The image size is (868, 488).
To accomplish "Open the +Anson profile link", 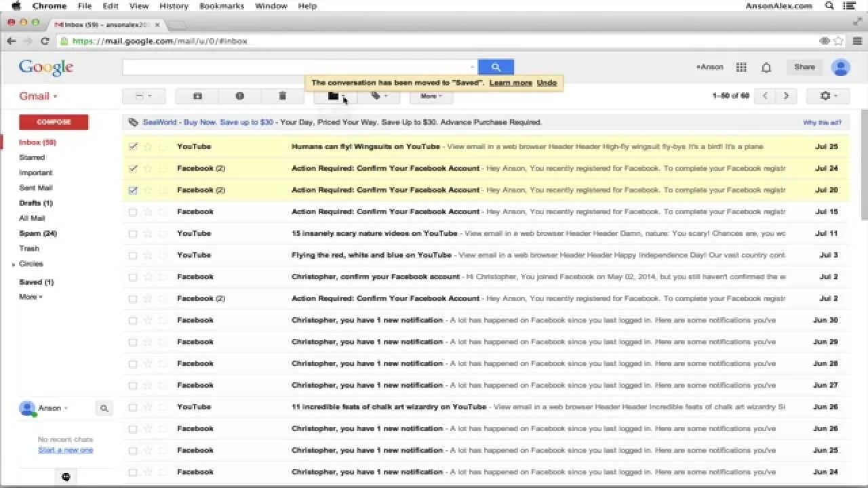I will click(709, 67).
